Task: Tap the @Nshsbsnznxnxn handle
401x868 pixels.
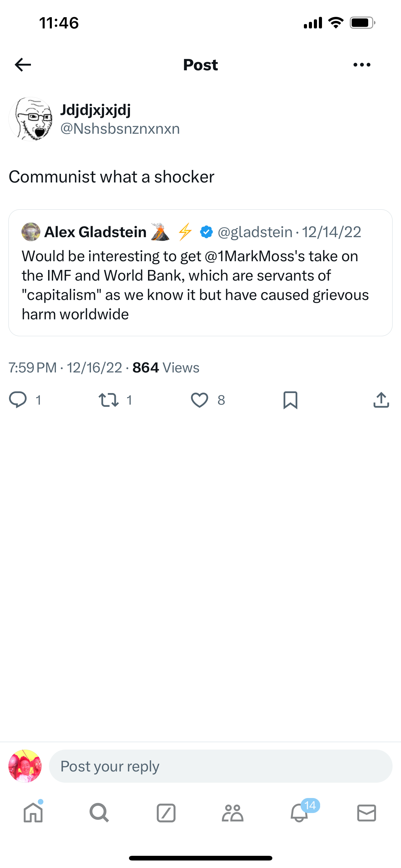Action: pyautogui.click(x=120, y=129)
